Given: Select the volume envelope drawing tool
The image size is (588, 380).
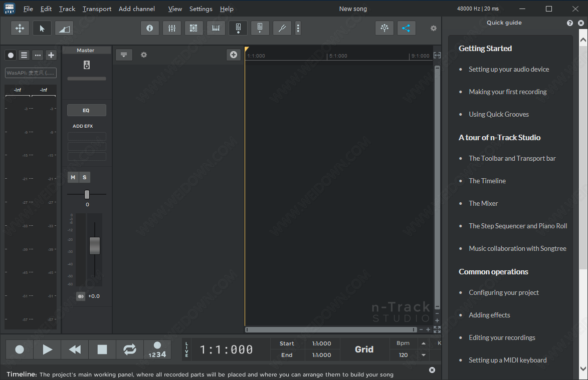Looking at the screenshot, I should [x=64, y=28].
